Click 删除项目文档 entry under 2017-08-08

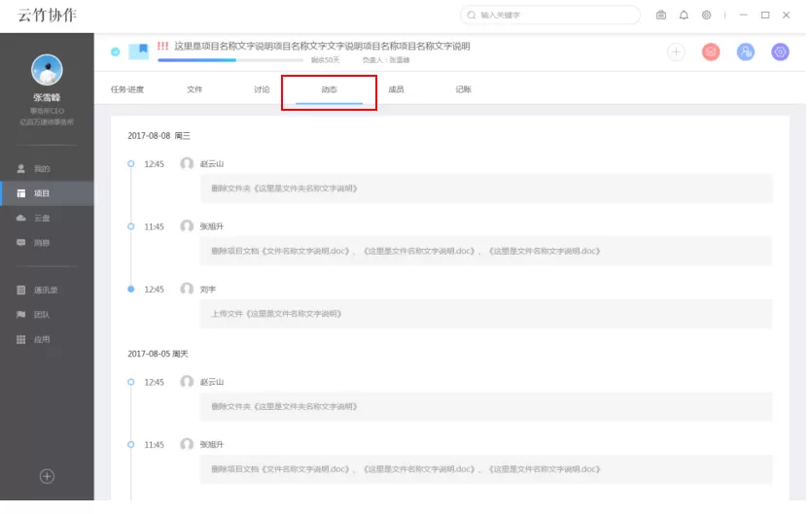pyautogui.click(x=486, y=251)
